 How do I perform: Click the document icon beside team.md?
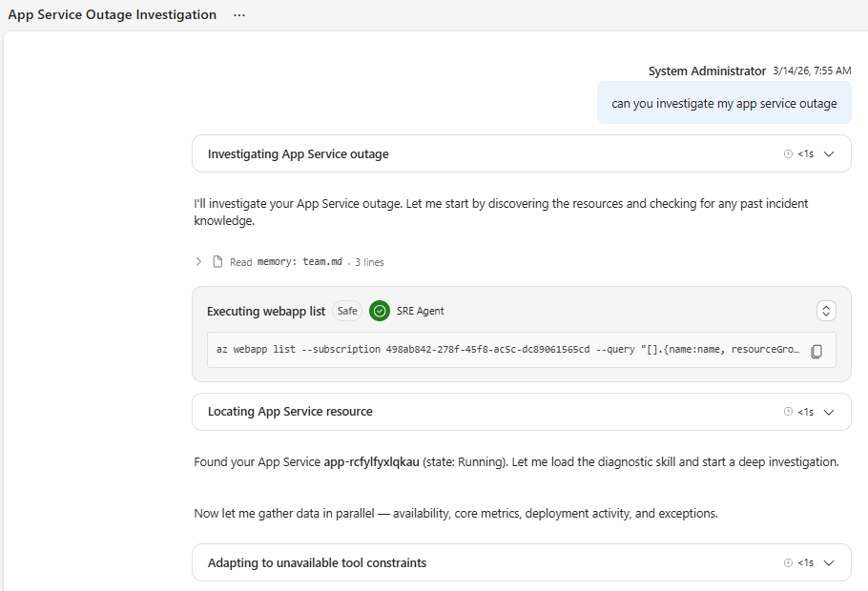pos(217,262)
